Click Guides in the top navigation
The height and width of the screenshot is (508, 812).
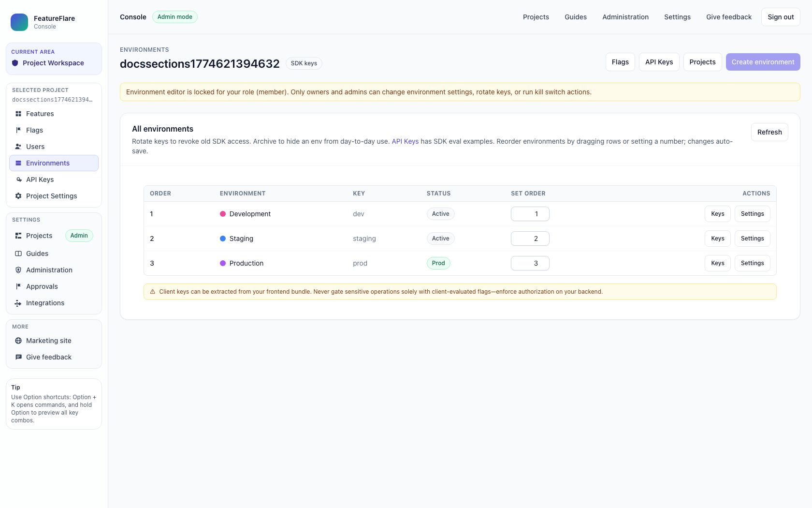[576, 17]
